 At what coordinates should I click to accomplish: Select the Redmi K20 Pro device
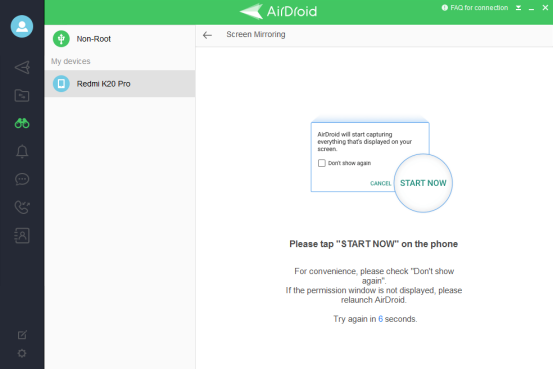click(x=120, y=84)
